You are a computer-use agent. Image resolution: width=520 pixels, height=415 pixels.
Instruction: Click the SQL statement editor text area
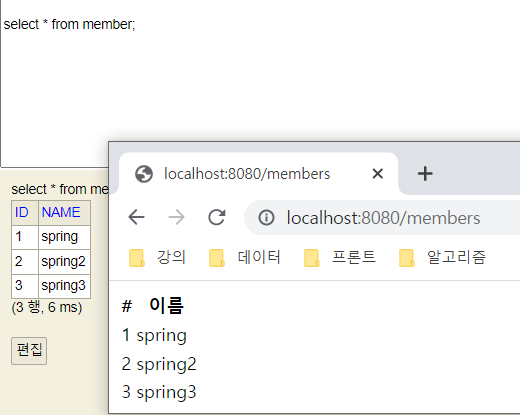coord(260,83)
